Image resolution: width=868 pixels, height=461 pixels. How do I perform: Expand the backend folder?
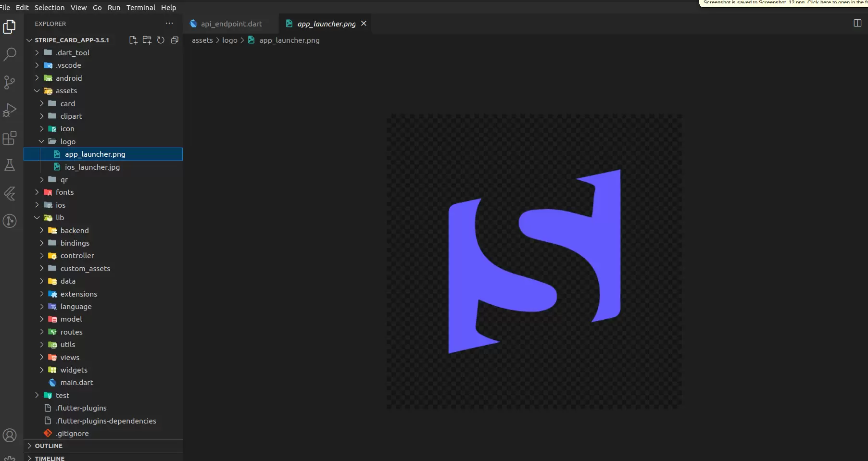(103, 230)
